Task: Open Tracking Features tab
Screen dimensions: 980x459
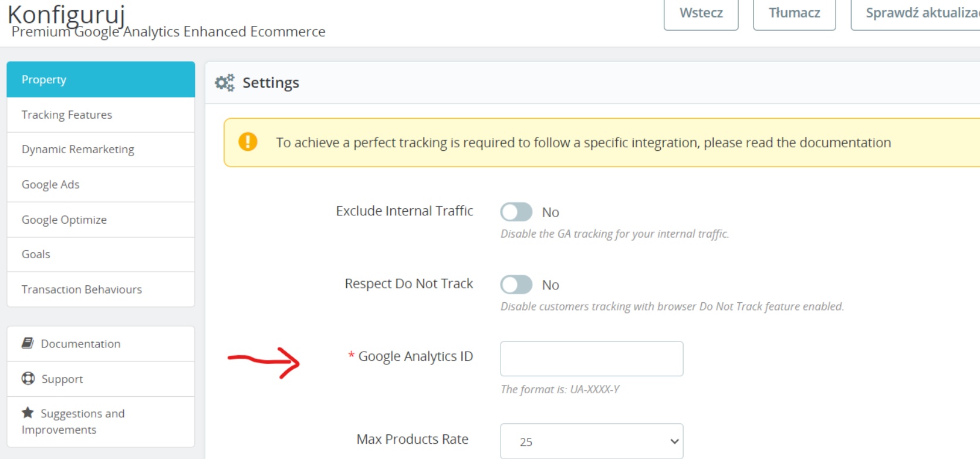Action: tap(100, 114)
